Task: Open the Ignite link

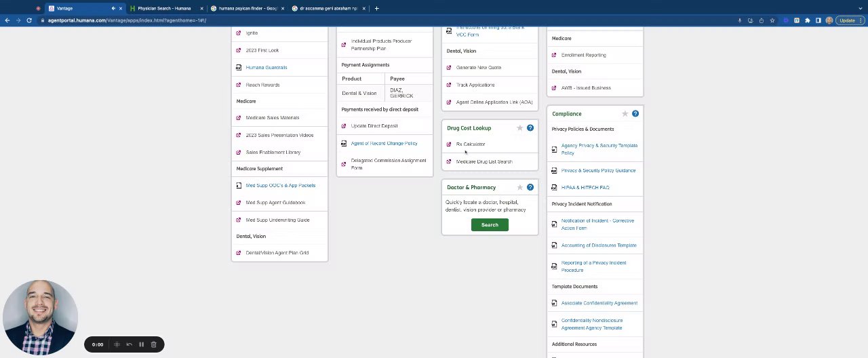Action: [x=252, y=33]
